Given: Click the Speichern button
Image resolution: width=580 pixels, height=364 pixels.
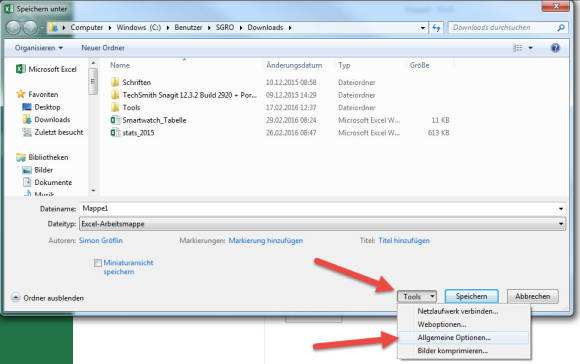Looking at the screenshot, I should coord(471,297).
